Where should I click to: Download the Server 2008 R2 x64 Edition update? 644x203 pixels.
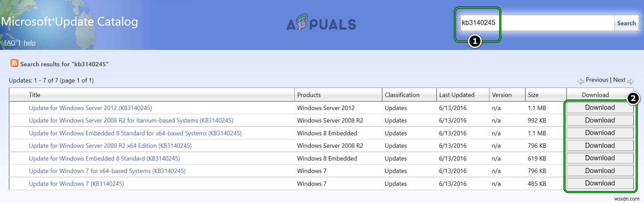[600, 145]
